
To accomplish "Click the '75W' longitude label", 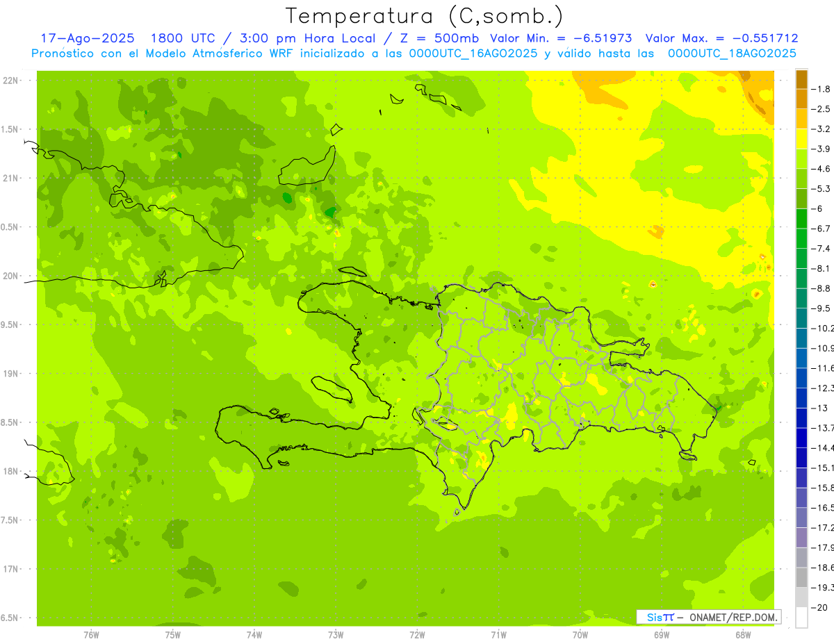I will point(172,634).
